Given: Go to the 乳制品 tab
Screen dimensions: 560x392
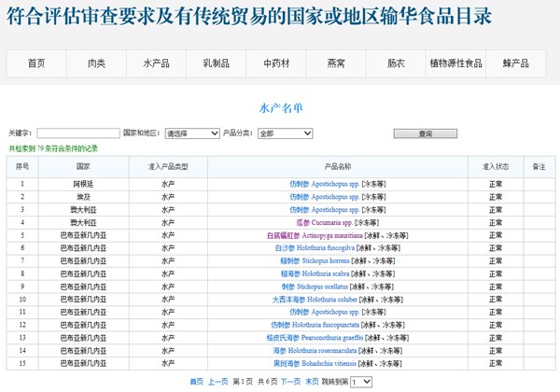Looking at the screenshot, I should pos(216,63).
